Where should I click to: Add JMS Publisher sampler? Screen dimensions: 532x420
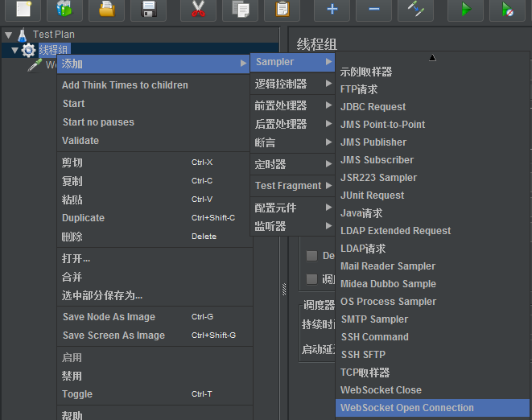tap(432, 142)
